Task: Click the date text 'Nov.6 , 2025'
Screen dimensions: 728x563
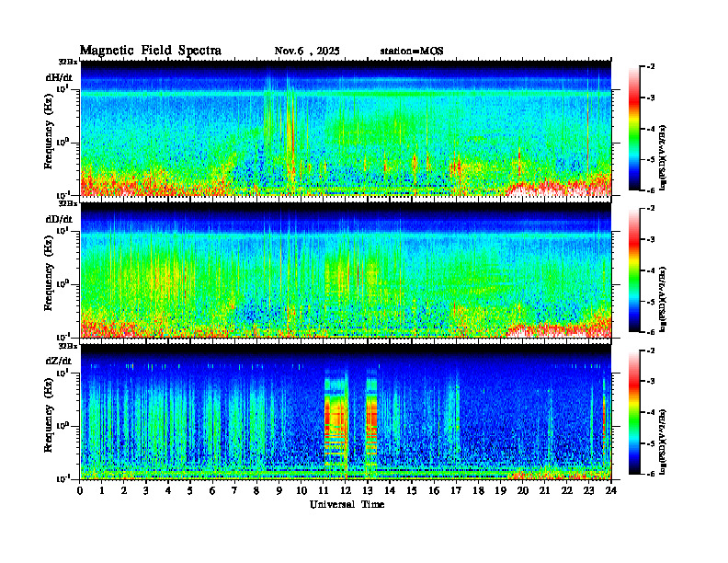Action: [x=307, y=52]
